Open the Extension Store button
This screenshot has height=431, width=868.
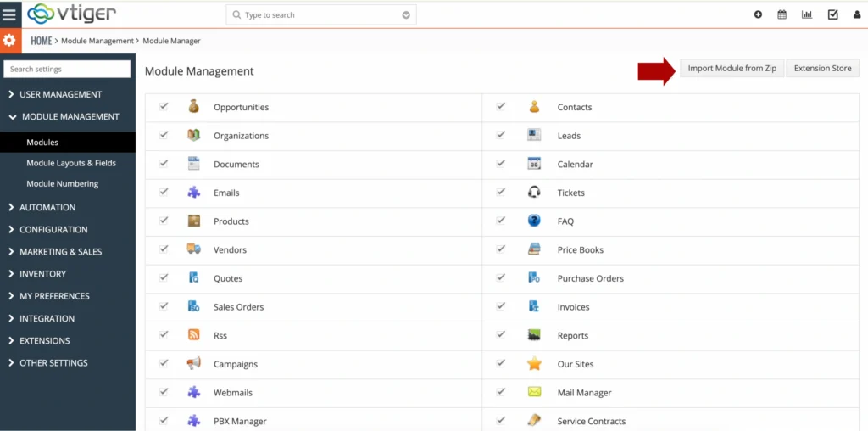(x=822, y=68)
